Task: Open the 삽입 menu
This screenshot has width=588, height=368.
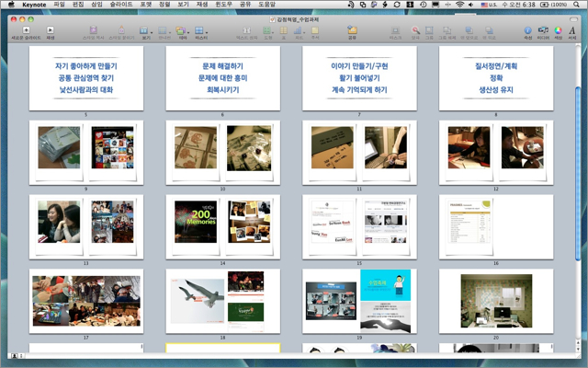Action: [96, 5]
